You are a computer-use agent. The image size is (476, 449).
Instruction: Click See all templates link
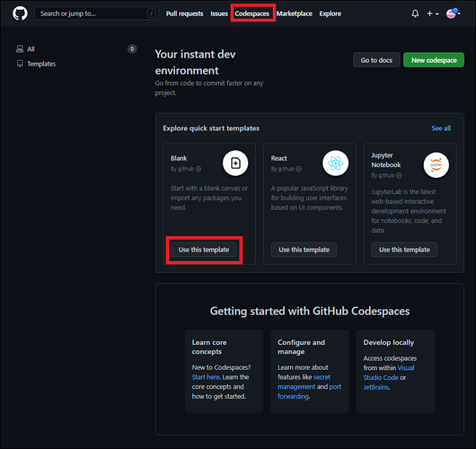point(441,128)
